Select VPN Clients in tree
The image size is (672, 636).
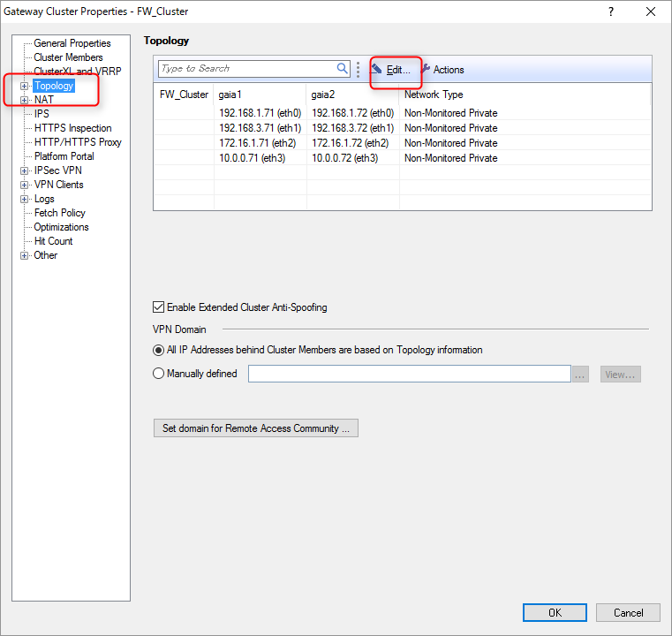(x=58, y=185)
